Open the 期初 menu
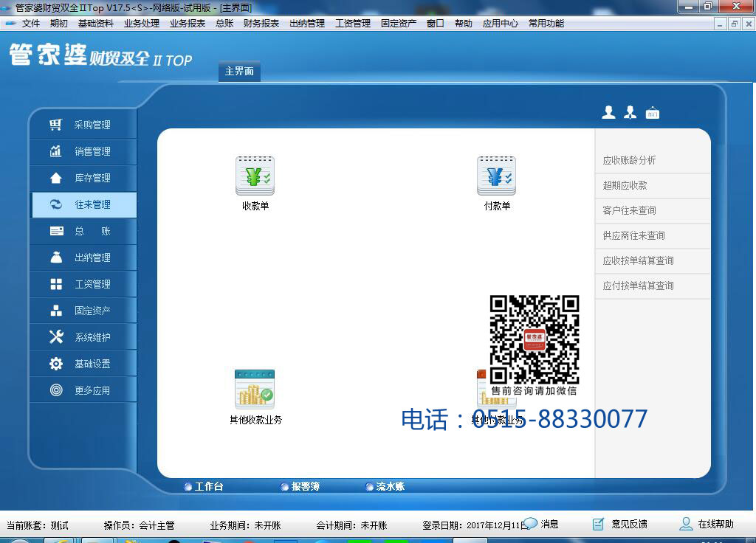Screen dimensions: 756x543 tap(59, 23)
